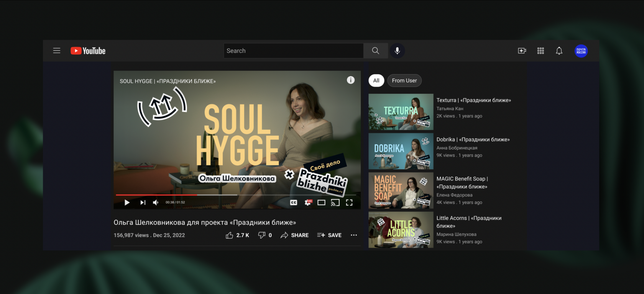This screenshot has height=294, width=644.
Task: Open the YouTube apps grid
Action: click(540, 51)
